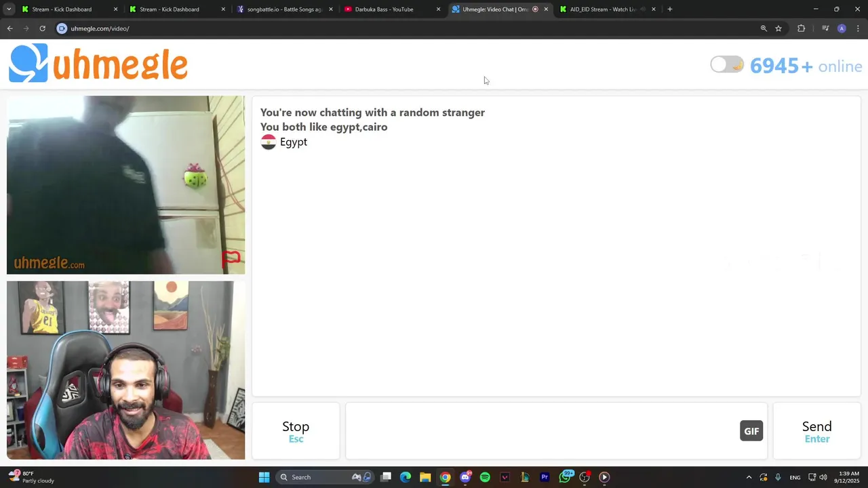
Task: Open the weather widget showing 80°F
Action: tap(30, 477)
